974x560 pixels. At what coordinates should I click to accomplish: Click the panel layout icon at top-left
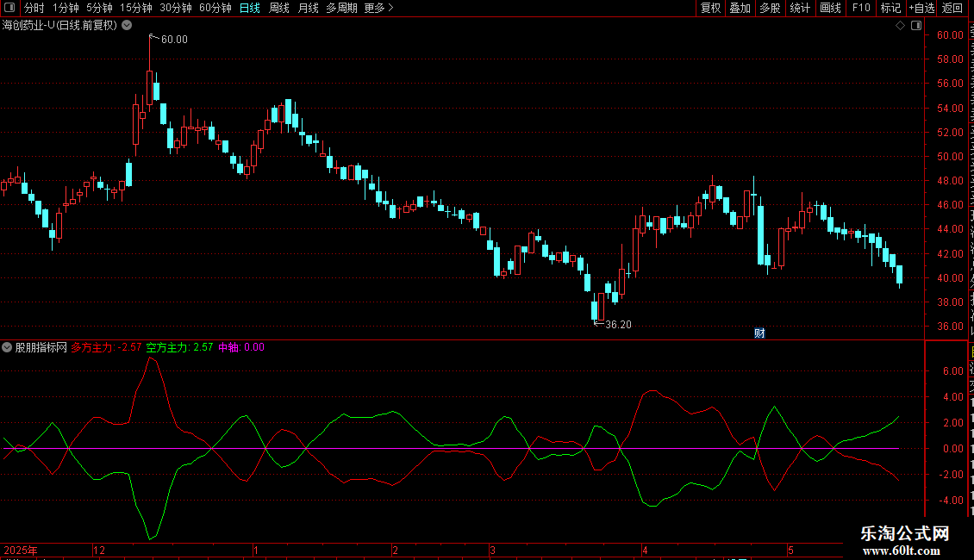(x=9, y=8)
